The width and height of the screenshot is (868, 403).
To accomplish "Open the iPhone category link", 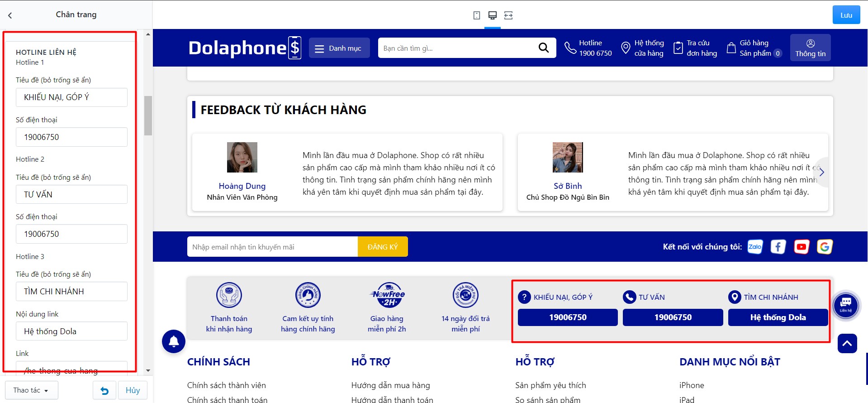I will click(692, 385).
